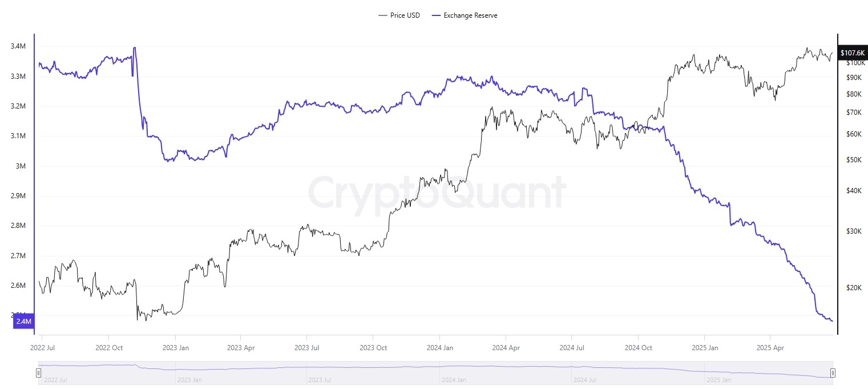The width and height of the screenshot is (868, 389).
Task: Click the gray Price USD legend line marker
Action: coord(383,15)
